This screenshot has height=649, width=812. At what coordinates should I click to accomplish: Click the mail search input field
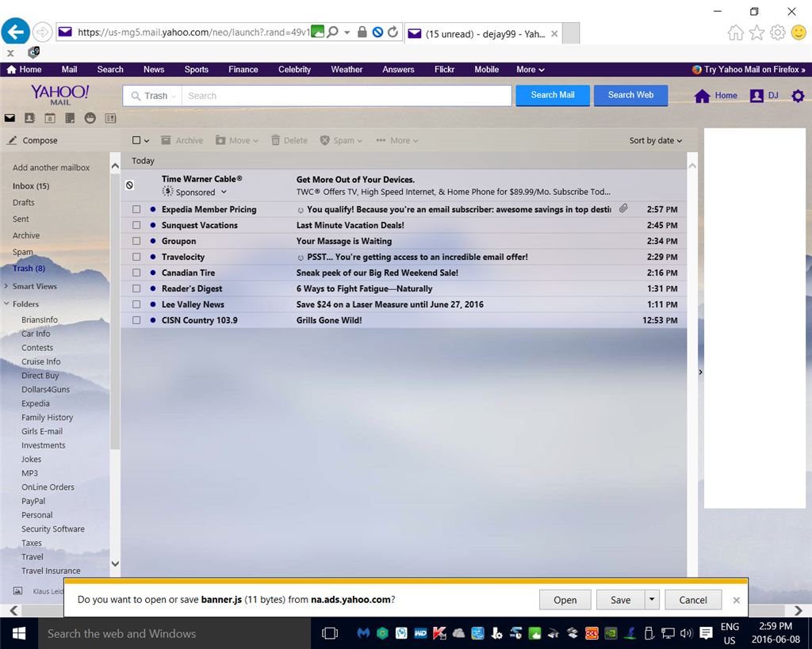347,96
